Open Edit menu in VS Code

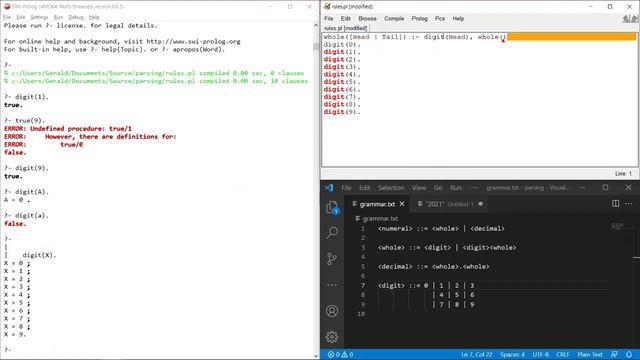pos(364,188)
